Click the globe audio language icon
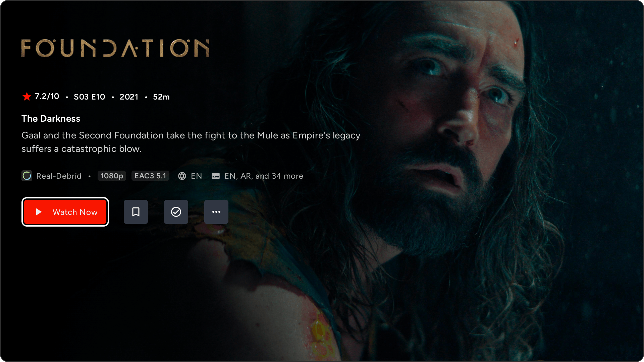 [182, 176]
